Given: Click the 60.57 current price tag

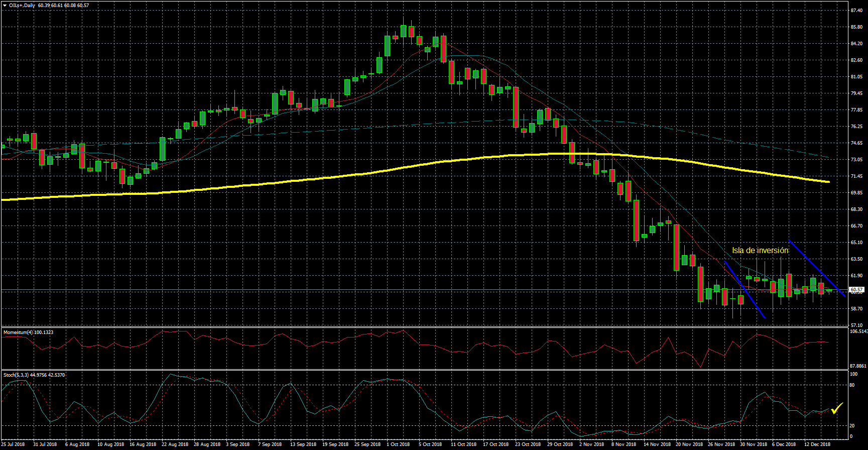Looking at the screenshot, I should [x=856, y=290].
